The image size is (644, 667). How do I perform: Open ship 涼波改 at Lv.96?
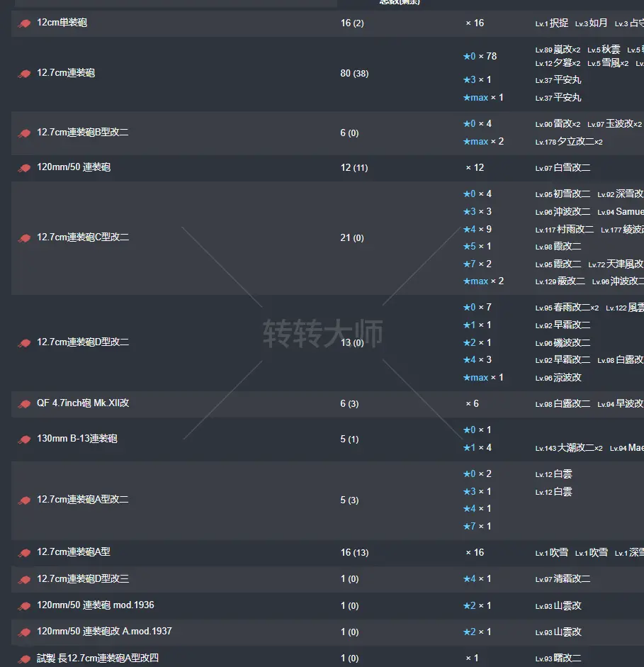567,378
